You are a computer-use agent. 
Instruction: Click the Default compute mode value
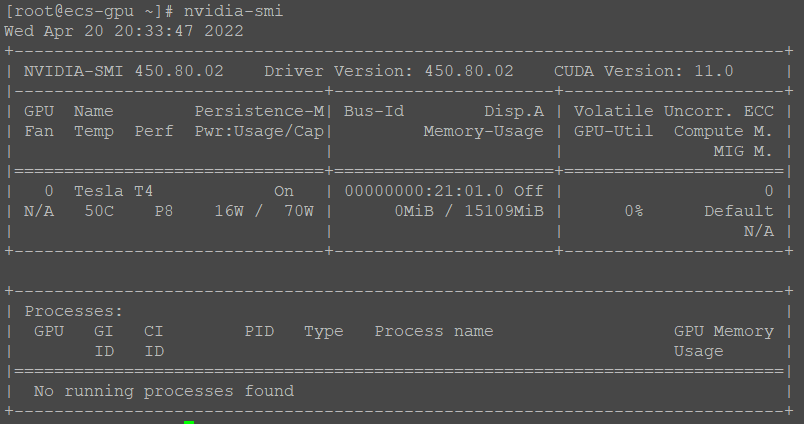click(739, 211)
